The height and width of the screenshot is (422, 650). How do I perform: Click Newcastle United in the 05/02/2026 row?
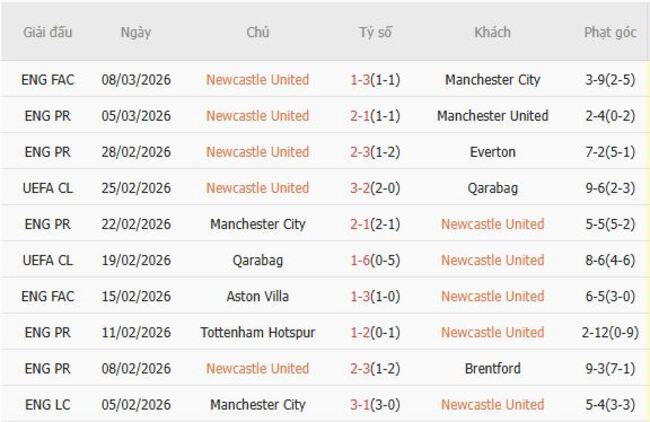[492, 405]
